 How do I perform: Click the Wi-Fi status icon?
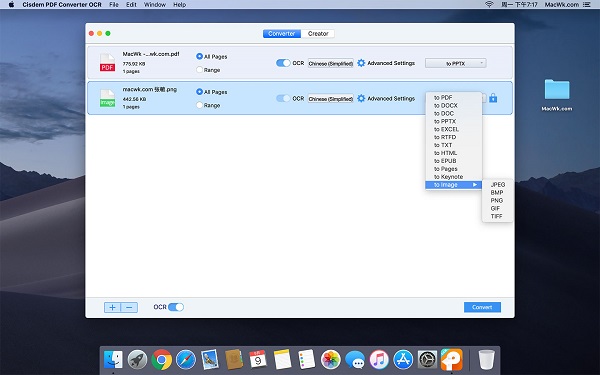[x=489, y=5]
